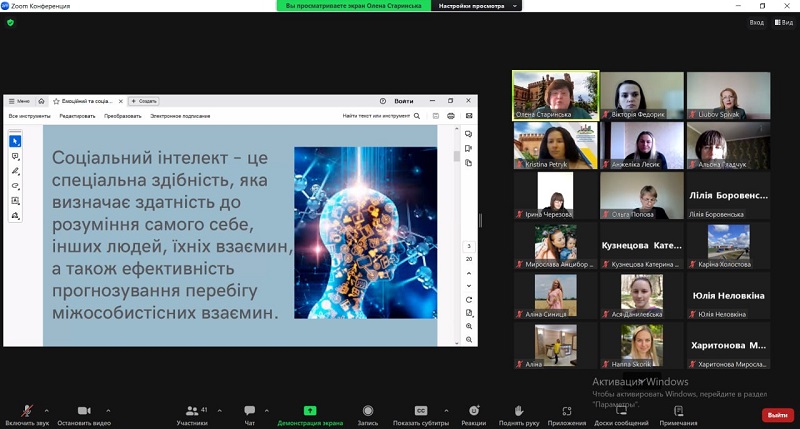This screenshot has width=800, height=429.
Task: Click Демонстрация экрана share screen icon
Action: [x=310, y=411]
